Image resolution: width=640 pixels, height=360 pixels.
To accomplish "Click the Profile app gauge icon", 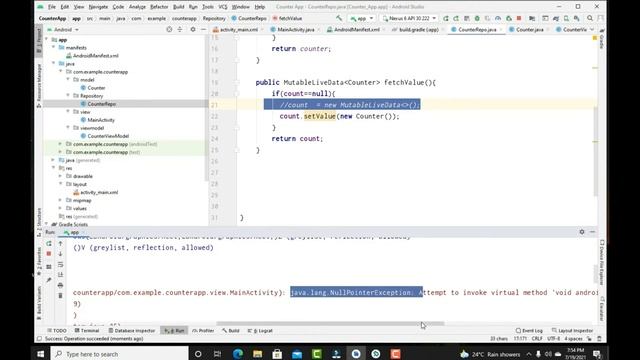I will coord(498,18).
